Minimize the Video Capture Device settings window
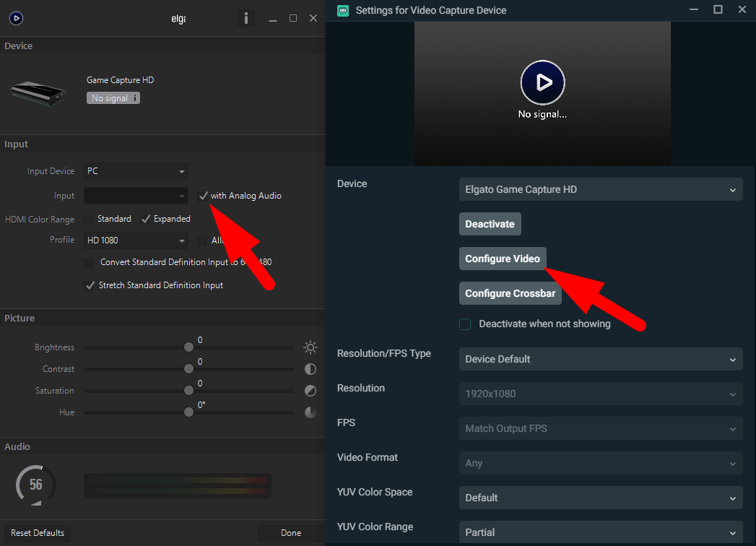 [x=694, y=9]
